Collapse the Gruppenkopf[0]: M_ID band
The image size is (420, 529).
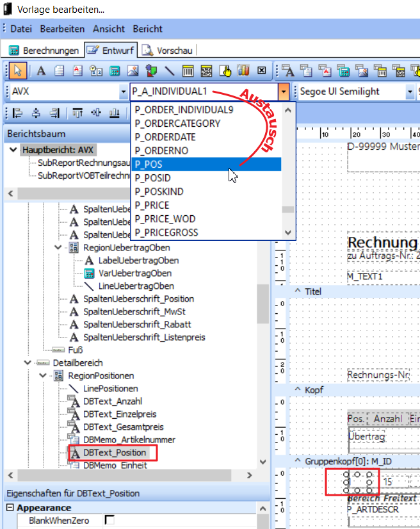[298, 460]
